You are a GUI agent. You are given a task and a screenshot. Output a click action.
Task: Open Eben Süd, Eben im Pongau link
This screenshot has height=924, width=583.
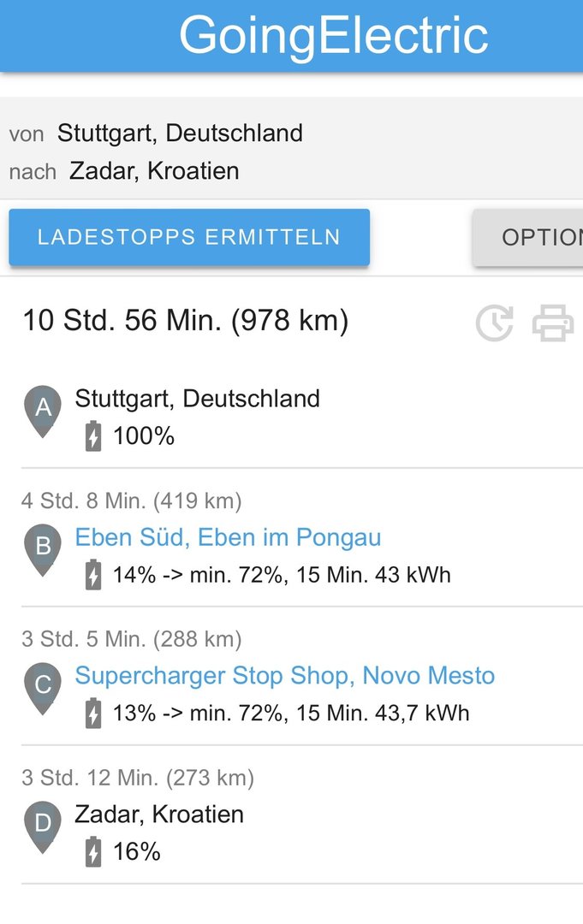(228, 537)
